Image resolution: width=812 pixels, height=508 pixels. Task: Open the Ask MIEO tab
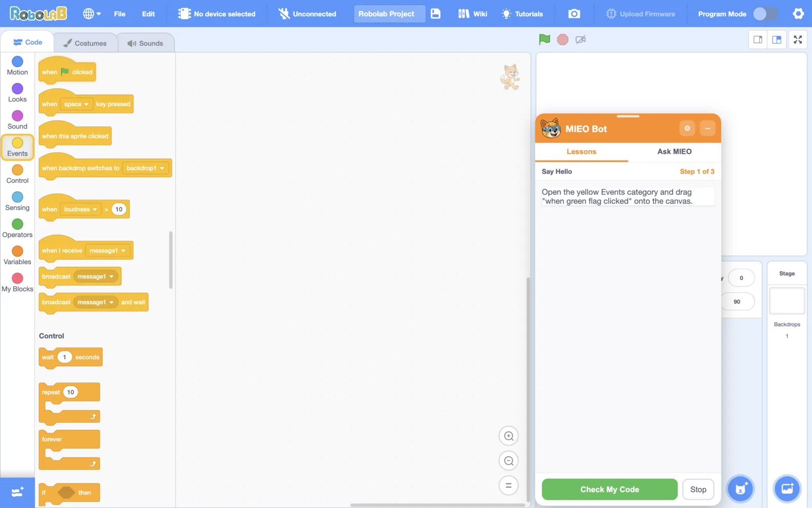pyautogui.click(x=674, y=151)
